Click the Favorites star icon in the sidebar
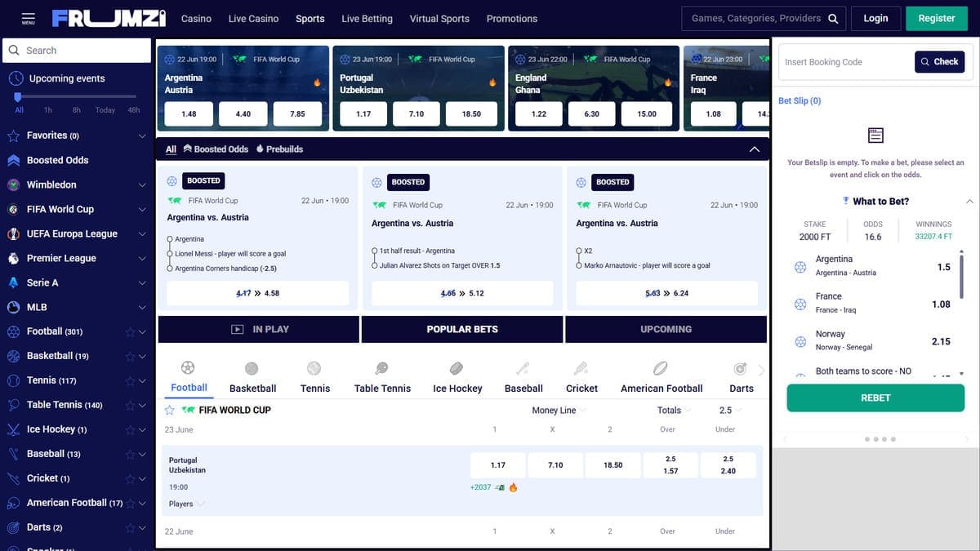 click(x=13, y=136)
